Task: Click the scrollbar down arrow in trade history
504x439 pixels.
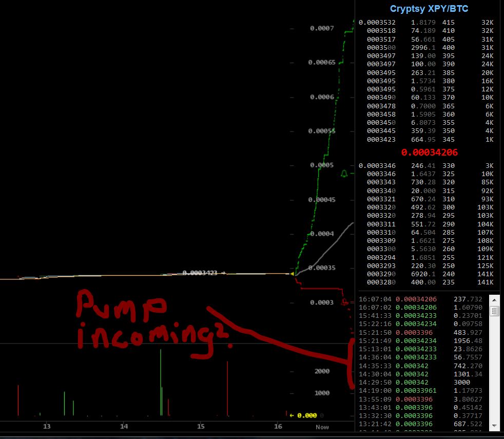Action: click(x=494, y=426)
